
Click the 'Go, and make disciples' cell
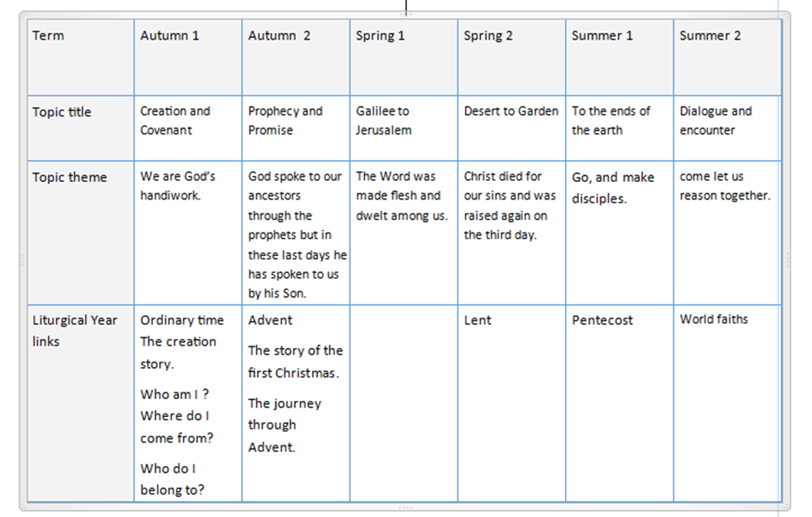coord(620,232)
